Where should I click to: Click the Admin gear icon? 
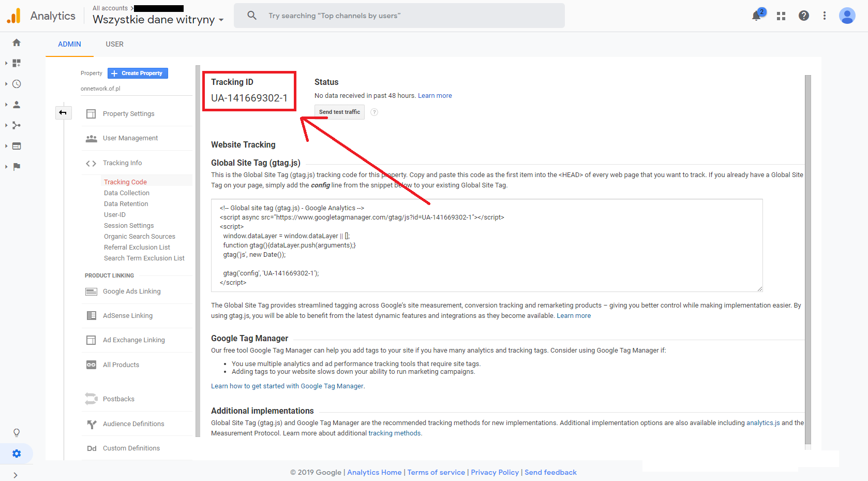pos(17,454)
